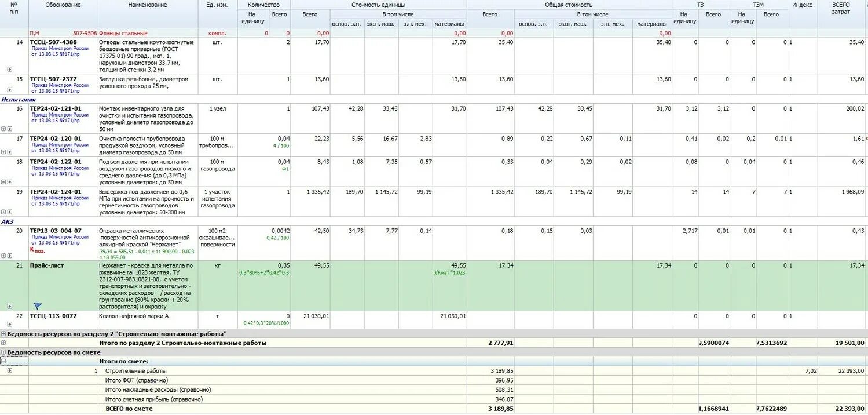
Task: Click the Стоимость единицы column header
Action: 379,5
